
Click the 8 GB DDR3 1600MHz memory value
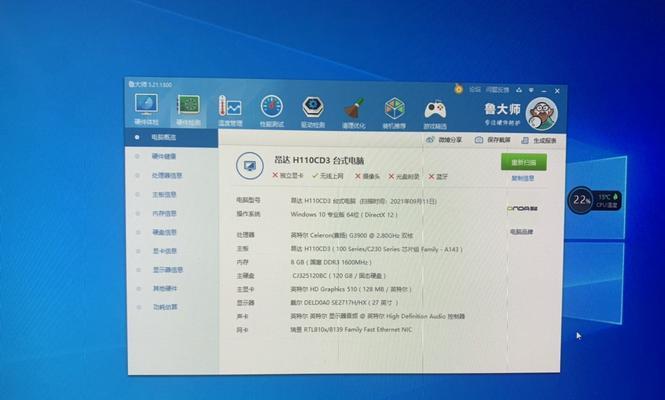331,263
